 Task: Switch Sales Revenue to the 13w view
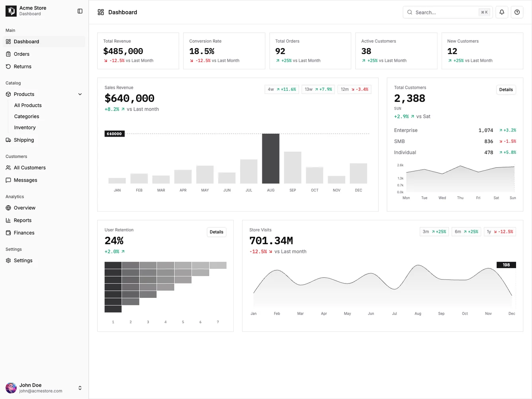(x=318, y=89)
